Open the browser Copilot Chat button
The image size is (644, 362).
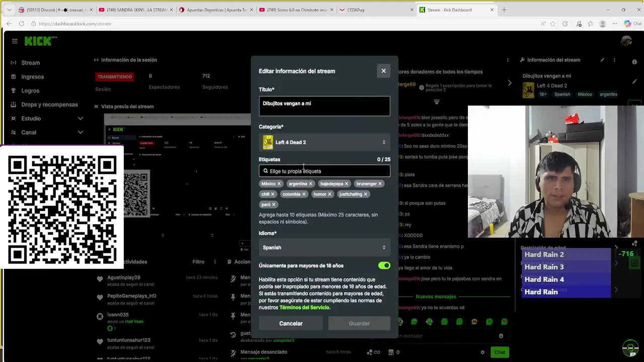tap(632, 24)
